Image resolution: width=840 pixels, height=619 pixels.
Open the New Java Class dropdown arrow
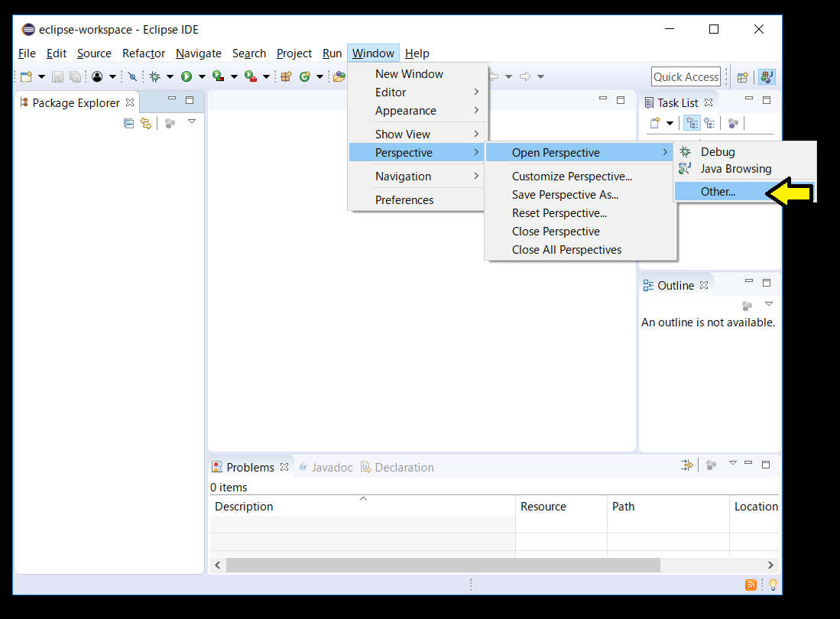click(319, 76)
